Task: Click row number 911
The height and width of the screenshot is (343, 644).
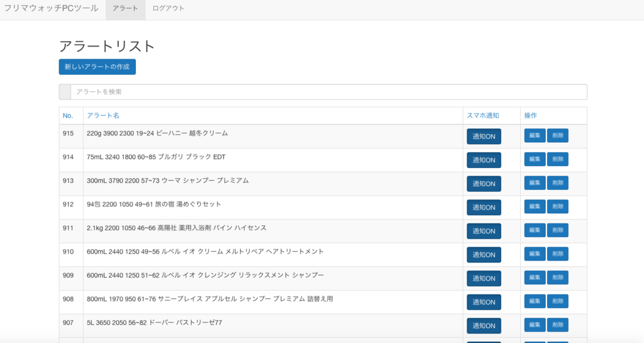Action: point(68,228)
